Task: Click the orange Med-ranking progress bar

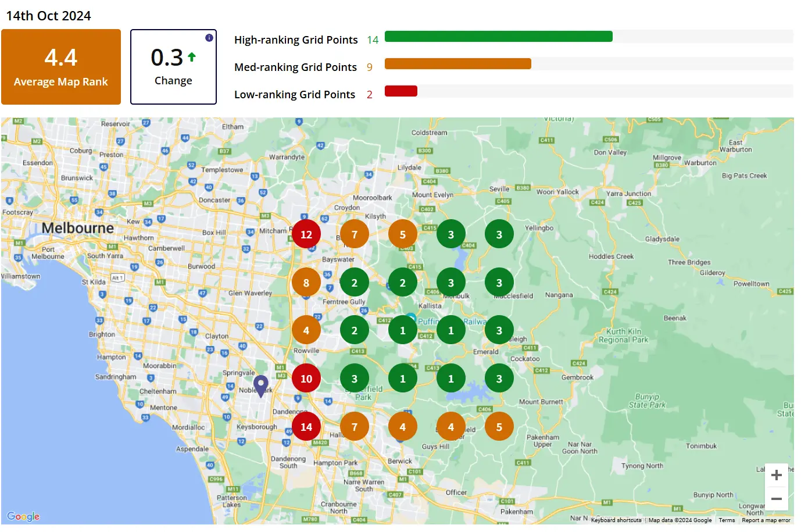Action: (458, 64)
